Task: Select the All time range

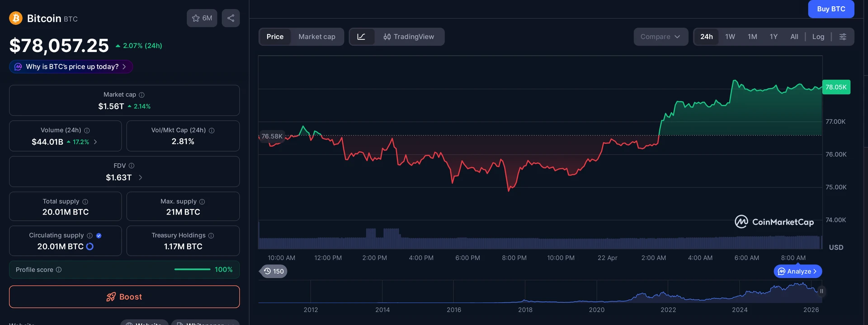Action: [794, 37]
